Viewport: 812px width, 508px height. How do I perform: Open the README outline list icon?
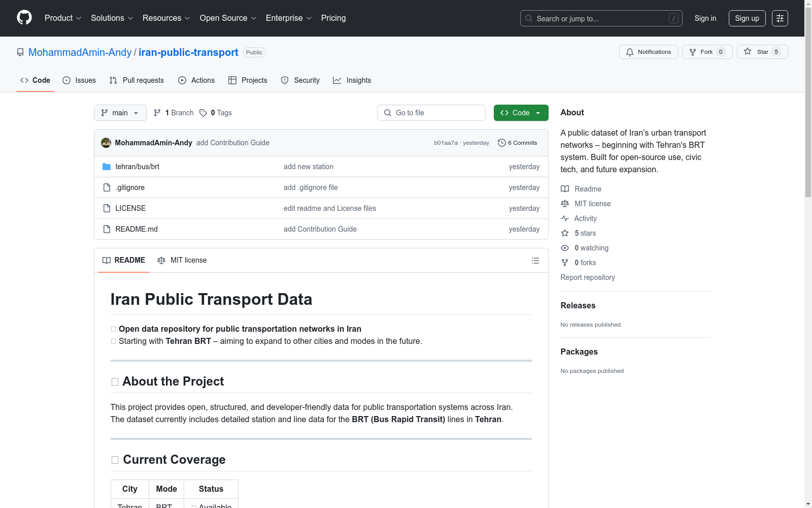click(535, 261)
